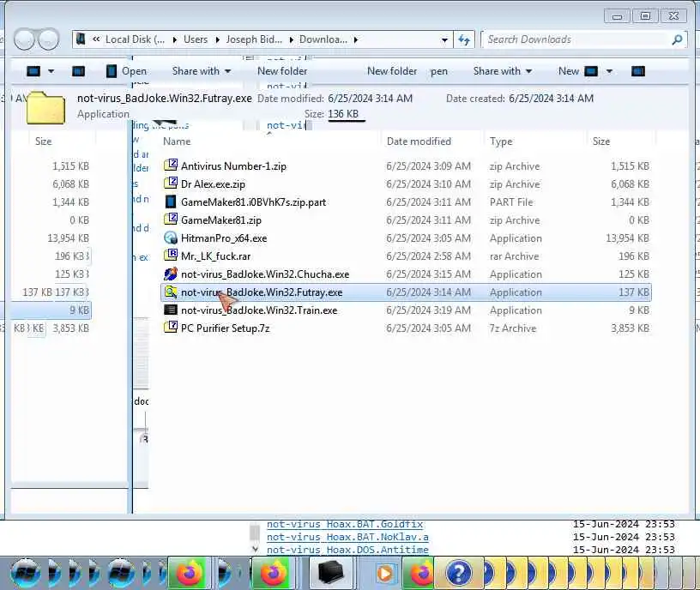Expand the chevron after Users breadcrumb
Viewport: 700px width, 590px height.
pyautogui.click(x=217, y=39)
